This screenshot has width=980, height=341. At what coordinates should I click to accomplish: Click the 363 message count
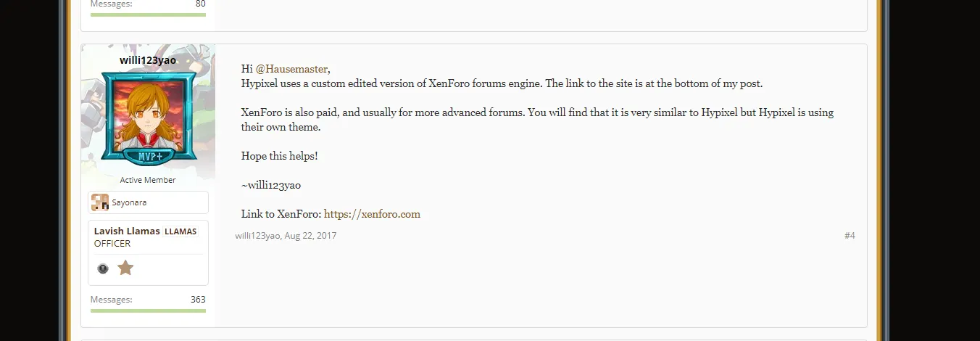[x=198, y=300]
